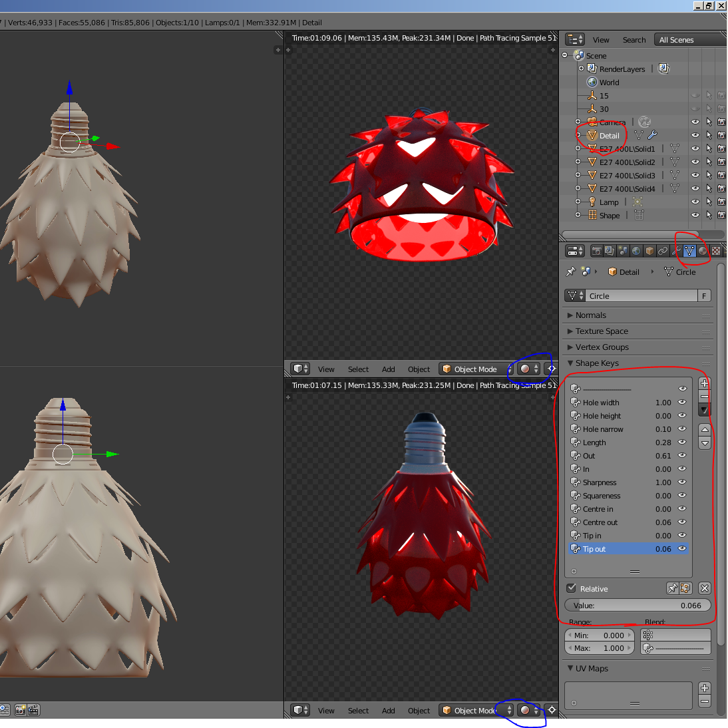Expand the Normals panel
Viewport: 728px width, 728px height.
click(x=591, y=315)
